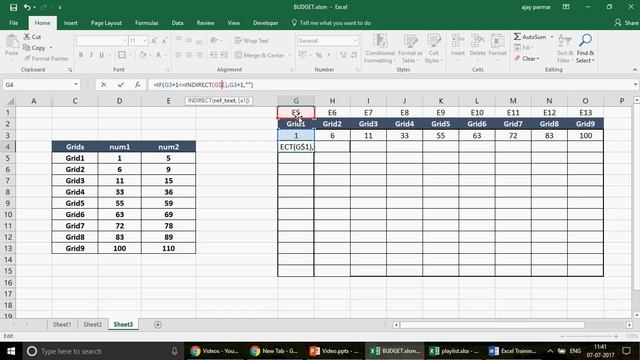Image resolution: width=640 pixels, height=360 pixels.
Task: Click the Select All corner button
Action: [x=8, y=101]
